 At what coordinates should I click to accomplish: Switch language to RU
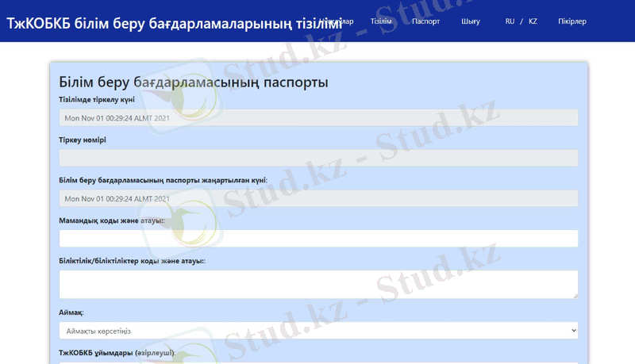click(x=510, y=21)
